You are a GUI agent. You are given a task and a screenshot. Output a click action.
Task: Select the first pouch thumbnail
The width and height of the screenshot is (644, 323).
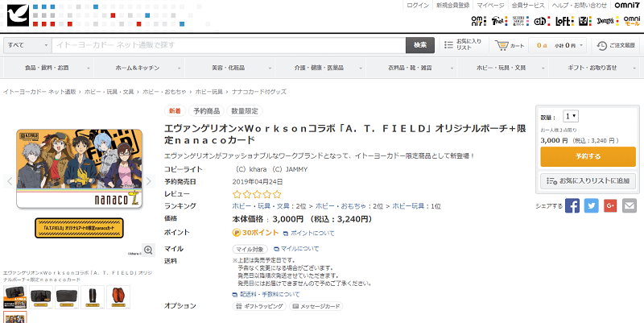tap(15, 297)
